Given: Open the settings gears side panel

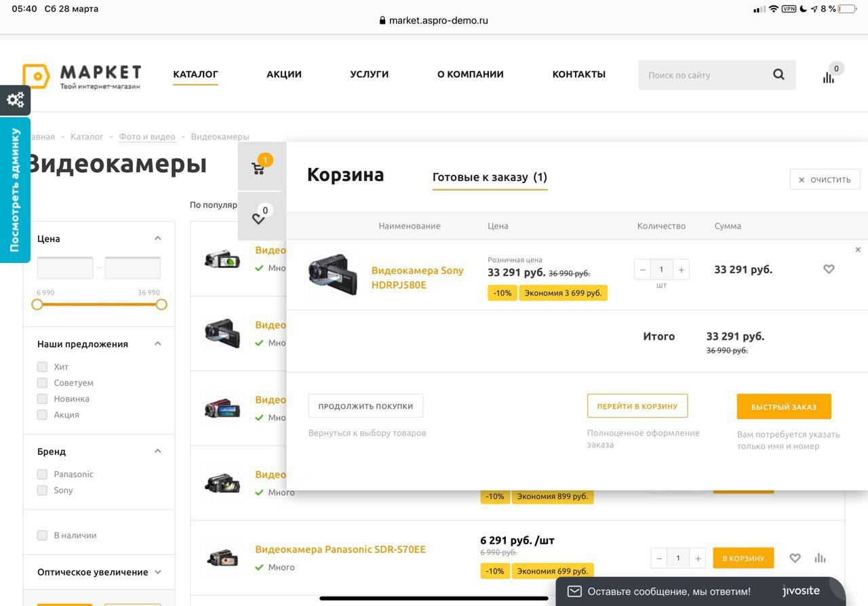Looking at the screenshot, I should point(15,100).
